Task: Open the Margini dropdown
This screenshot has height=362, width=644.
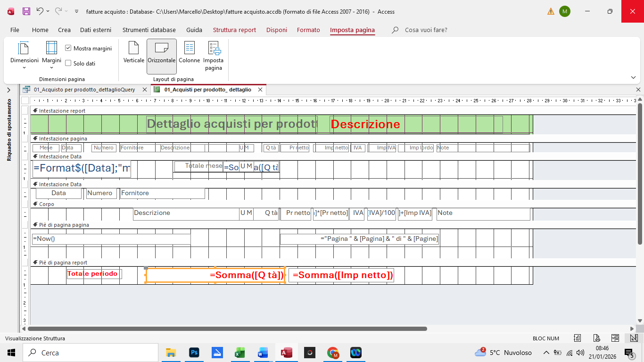Action: coord(51,57)
